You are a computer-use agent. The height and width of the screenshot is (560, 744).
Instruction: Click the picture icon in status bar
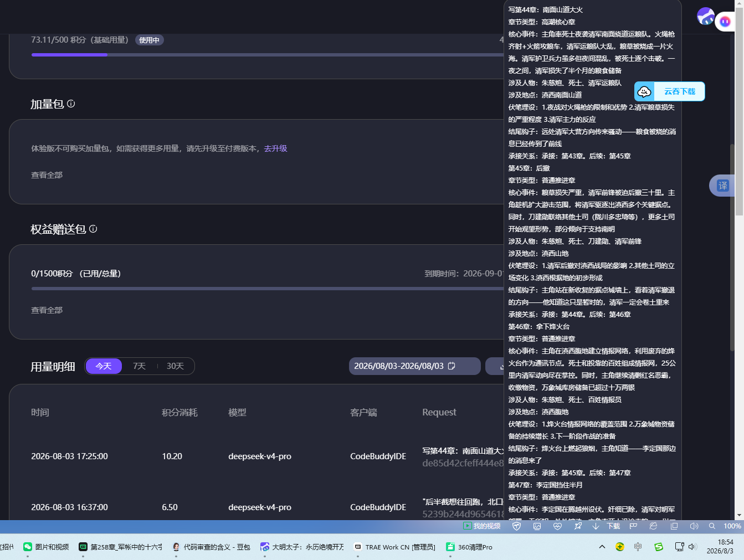click(537, 526)
